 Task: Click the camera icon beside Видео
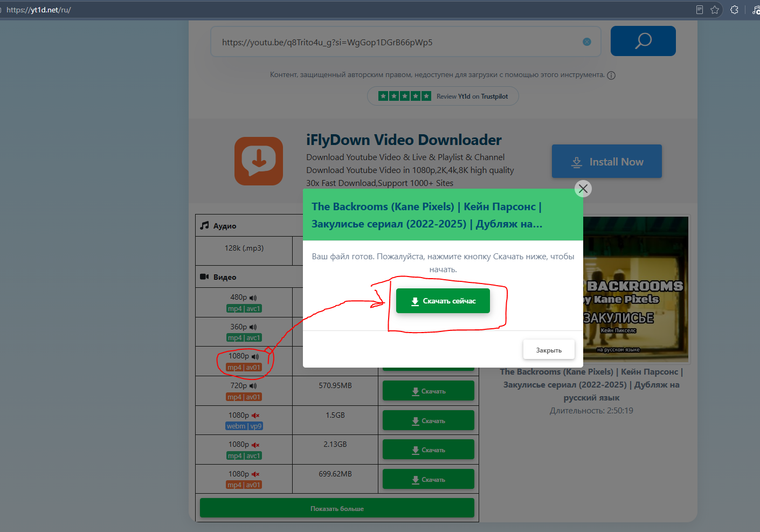tap(204, 277)
